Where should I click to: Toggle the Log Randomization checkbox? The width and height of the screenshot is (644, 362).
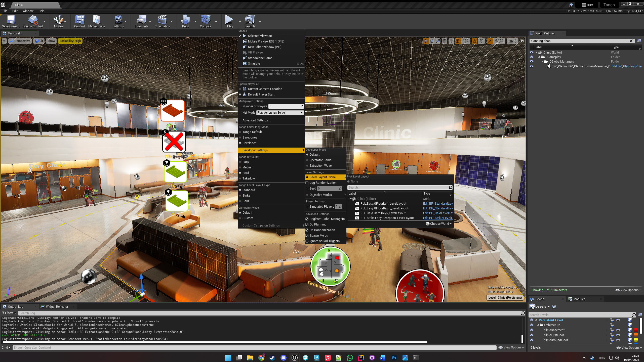pyautogui.click(x=307, y=183)
